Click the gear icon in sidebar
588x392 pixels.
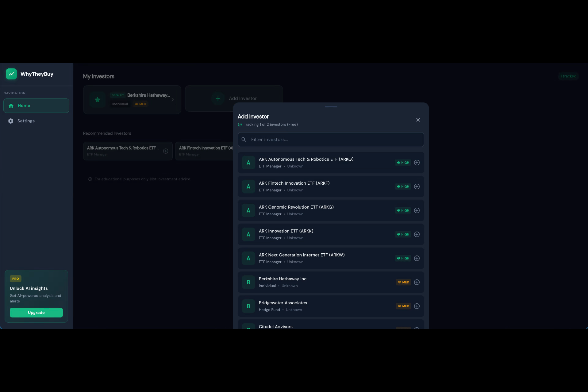pos(11,121)
